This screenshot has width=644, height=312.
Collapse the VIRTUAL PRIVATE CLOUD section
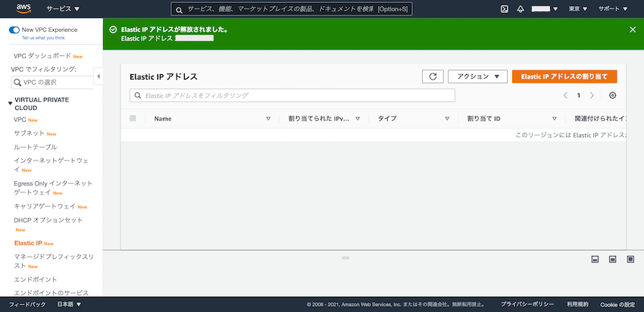tap(11, 104)
